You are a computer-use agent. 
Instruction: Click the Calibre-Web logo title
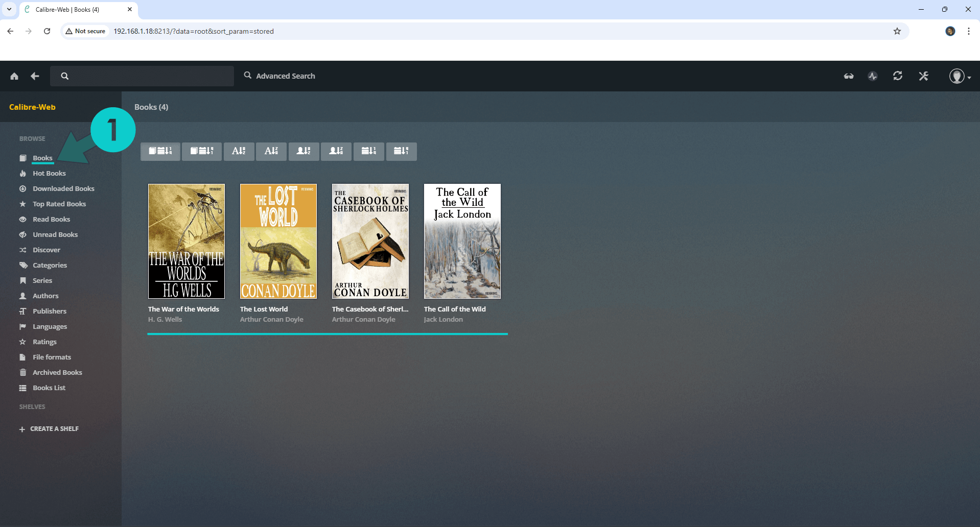tap(32, 107)
